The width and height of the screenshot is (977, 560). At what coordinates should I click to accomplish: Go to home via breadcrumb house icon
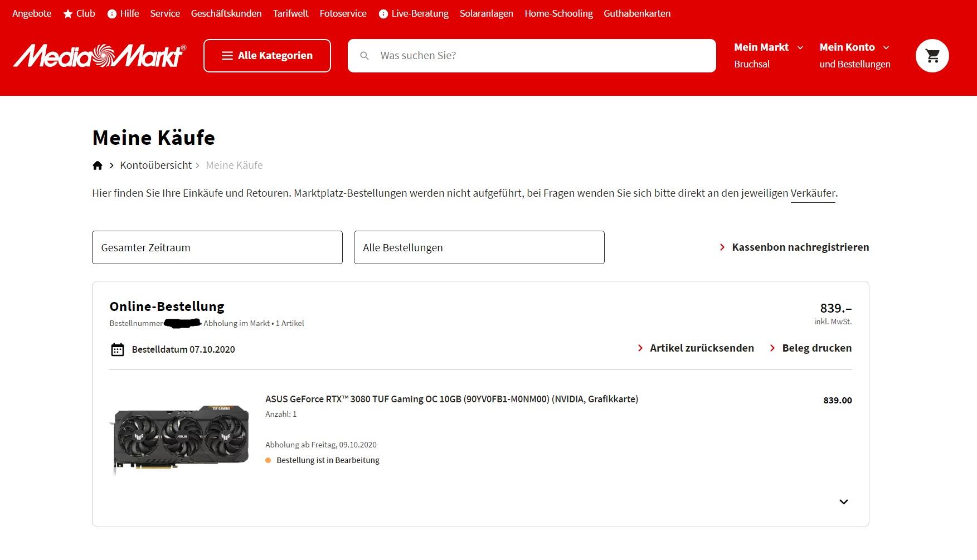(98, 165)
